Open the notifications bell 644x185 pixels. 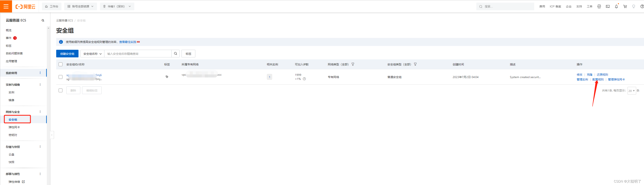(x=616, y=6)
